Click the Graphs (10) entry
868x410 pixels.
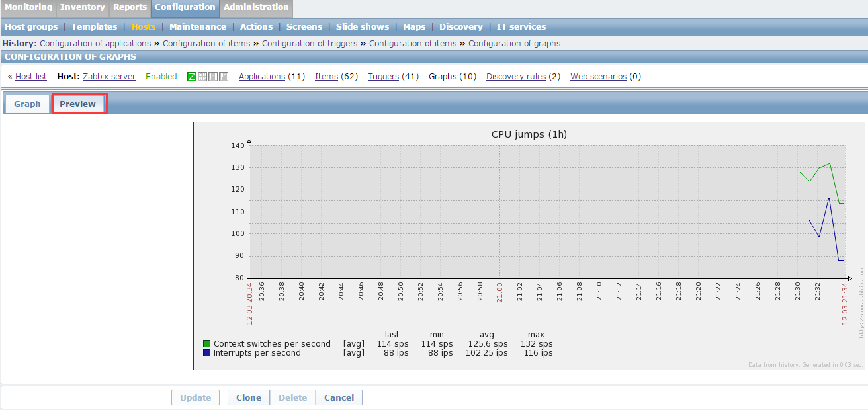coord(453,77)
